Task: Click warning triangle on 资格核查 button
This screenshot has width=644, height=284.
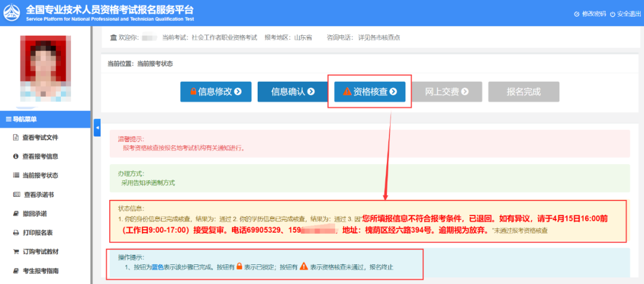Action: [x=348, y=92]
